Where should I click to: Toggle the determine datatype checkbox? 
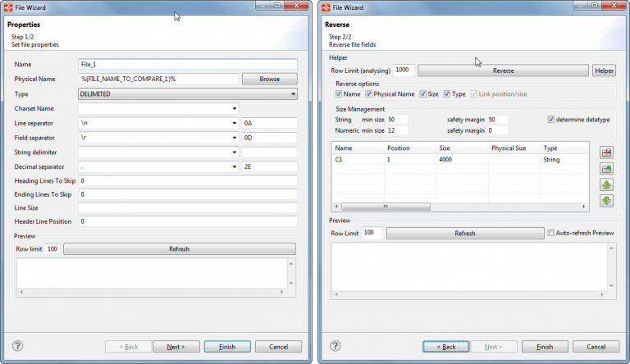point(550,119)
